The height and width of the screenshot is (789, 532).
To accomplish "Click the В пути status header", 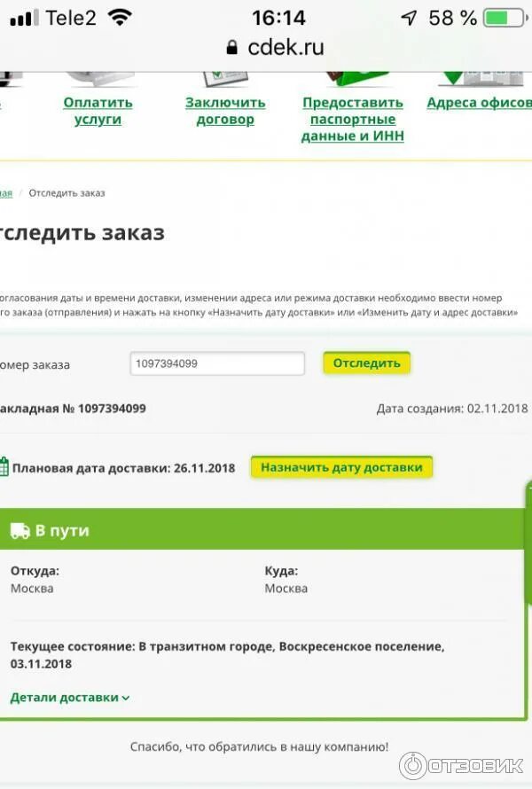I will tap(262, 529).
